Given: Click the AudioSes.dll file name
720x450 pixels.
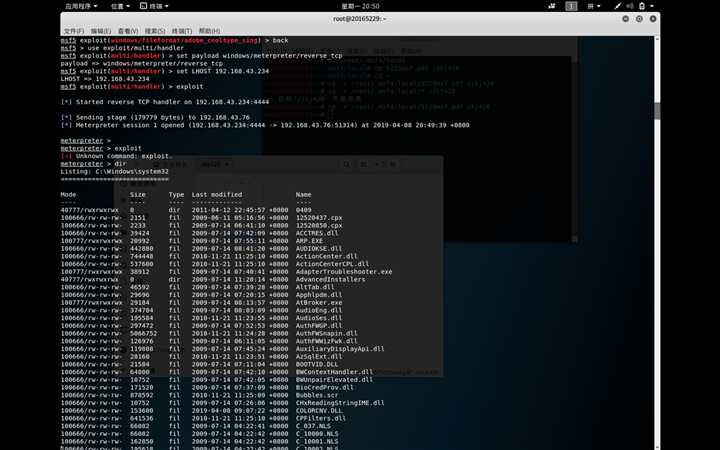Looking at the screenshot, I should [319, 318].
